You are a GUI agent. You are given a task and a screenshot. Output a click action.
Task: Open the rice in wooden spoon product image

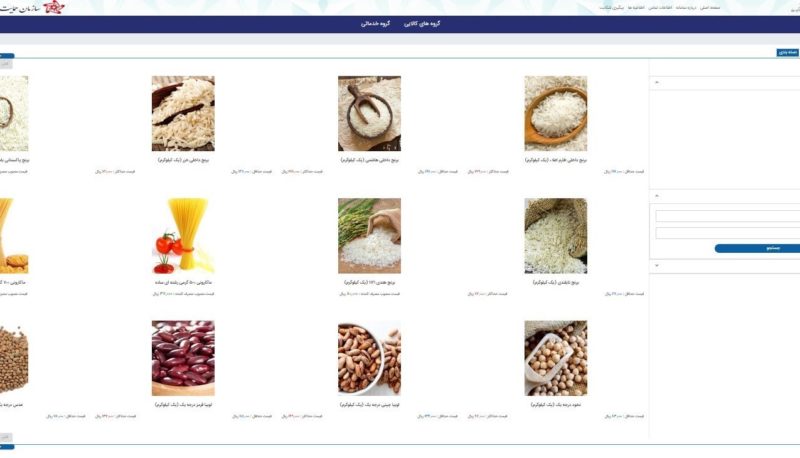(556, 113)
